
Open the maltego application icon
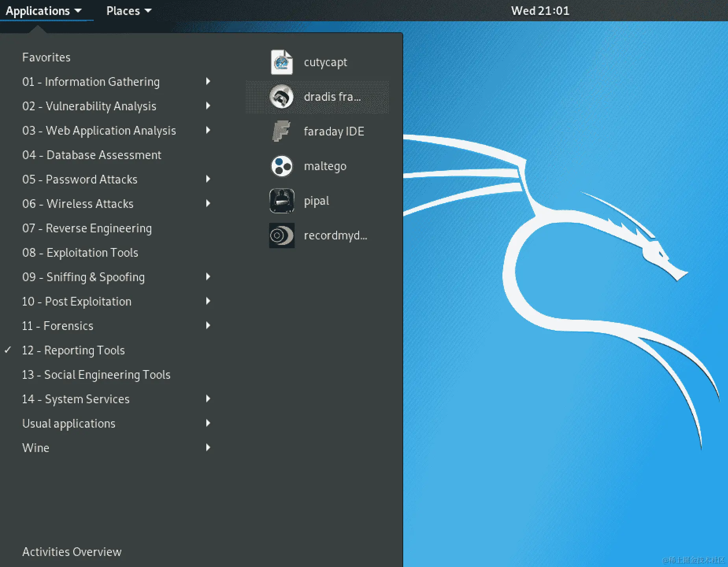[282, 166]
